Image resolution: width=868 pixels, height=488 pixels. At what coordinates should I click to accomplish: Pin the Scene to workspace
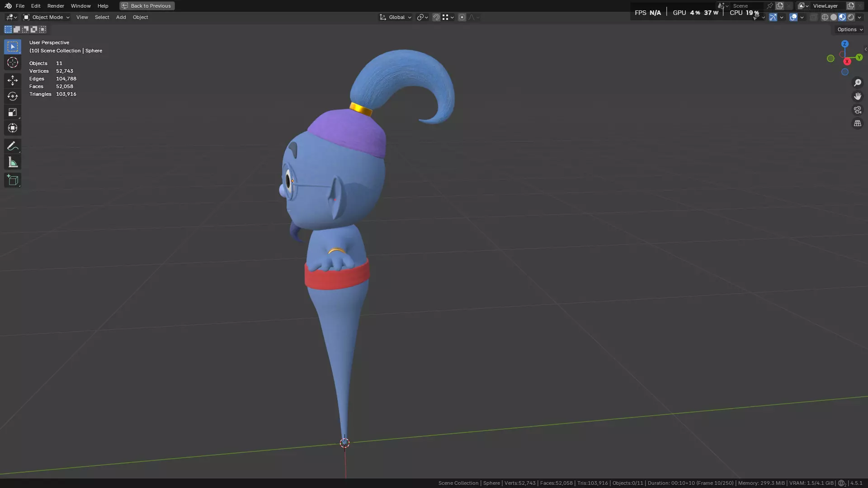[770, 6]
